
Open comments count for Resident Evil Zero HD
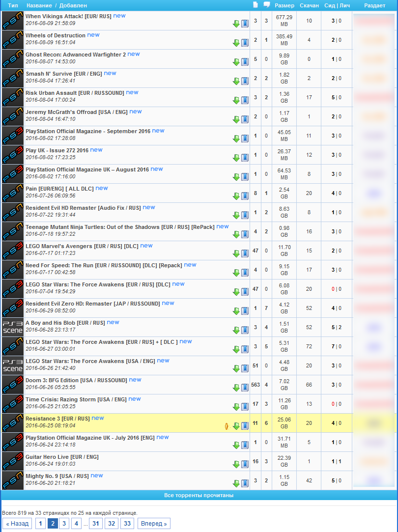pos(266,308)
